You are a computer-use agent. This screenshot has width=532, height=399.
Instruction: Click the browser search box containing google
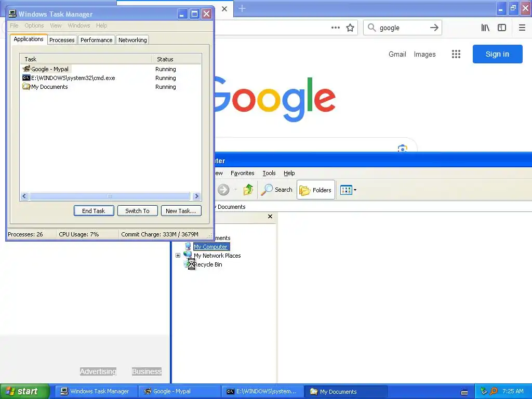402,28
